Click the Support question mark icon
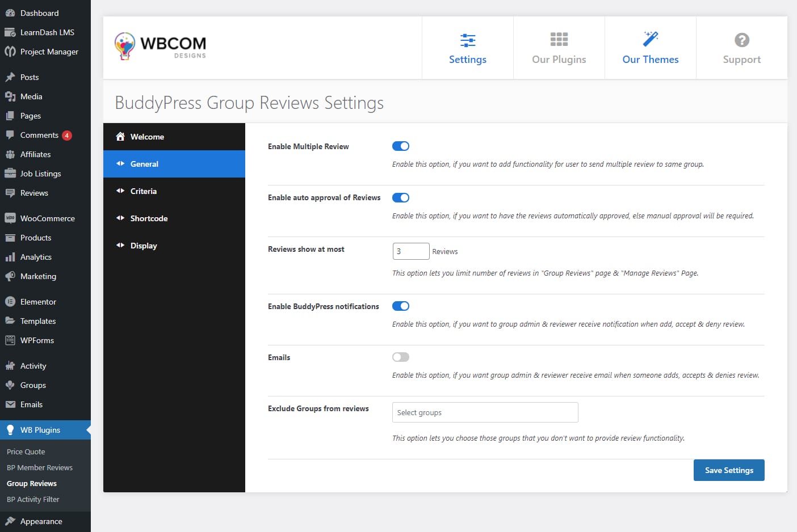Image resolution: width=797 pixels, height=532 pixels. pos(741,40)
